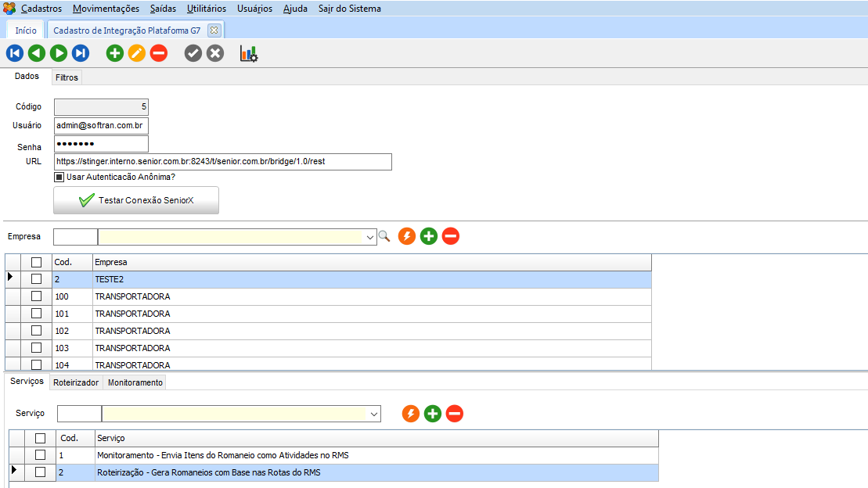Select the Serviços tab

pyautogui.click(x=27, y=381)
